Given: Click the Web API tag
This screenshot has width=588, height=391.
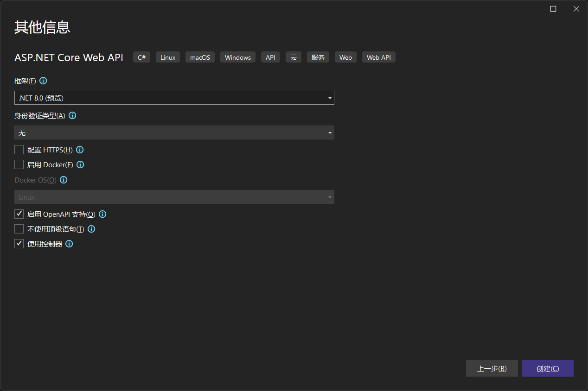Looking at the screenshot, I should [379, 57].
